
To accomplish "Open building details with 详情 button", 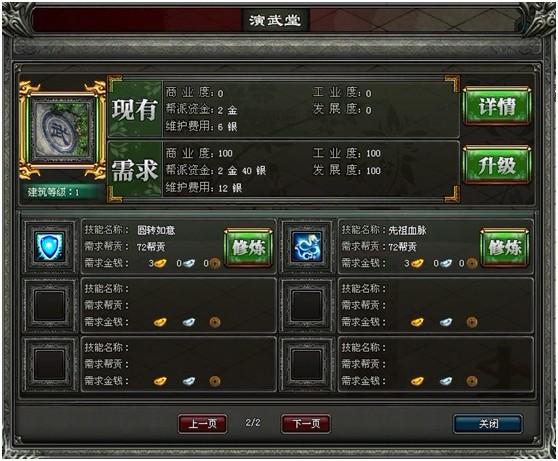I will pos(497,106).
